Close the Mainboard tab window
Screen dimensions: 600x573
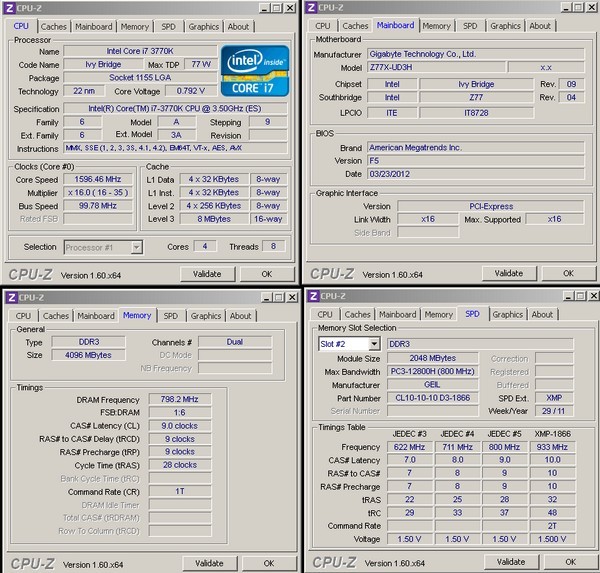pyautogui.click(x=592, y=7)
